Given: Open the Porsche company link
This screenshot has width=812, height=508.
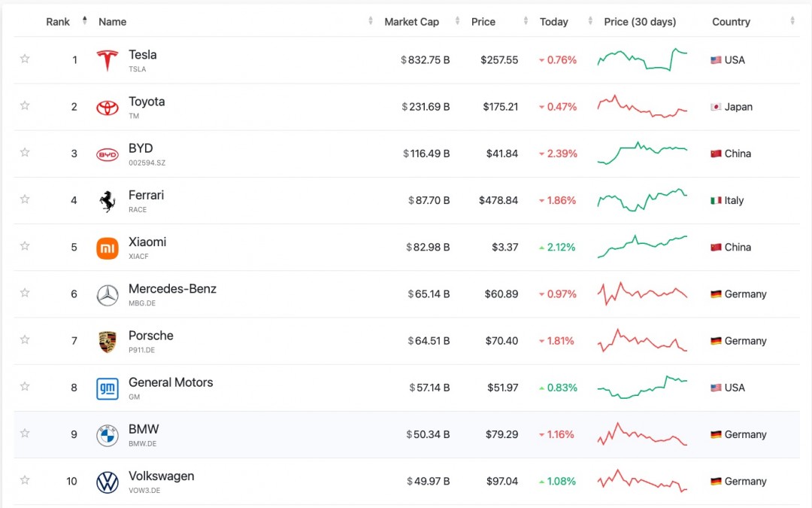Looking at the screenshot, I should point(151,336).
